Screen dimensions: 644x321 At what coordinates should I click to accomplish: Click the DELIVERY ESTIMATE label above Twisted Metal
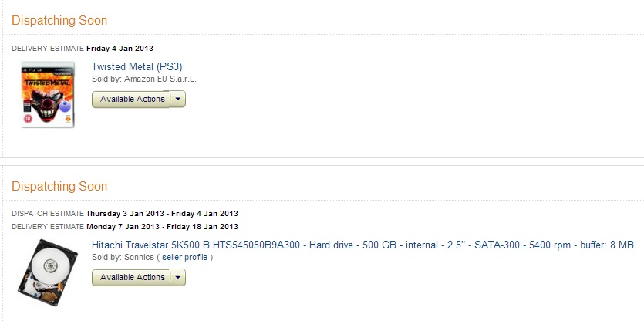(x=48, y=49)
